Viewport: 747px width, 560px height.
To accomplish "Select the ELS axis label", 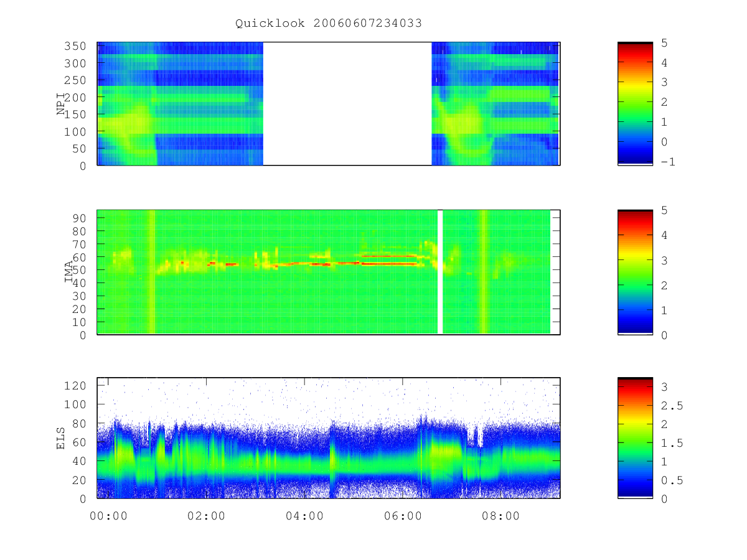I will coord(61,438).
